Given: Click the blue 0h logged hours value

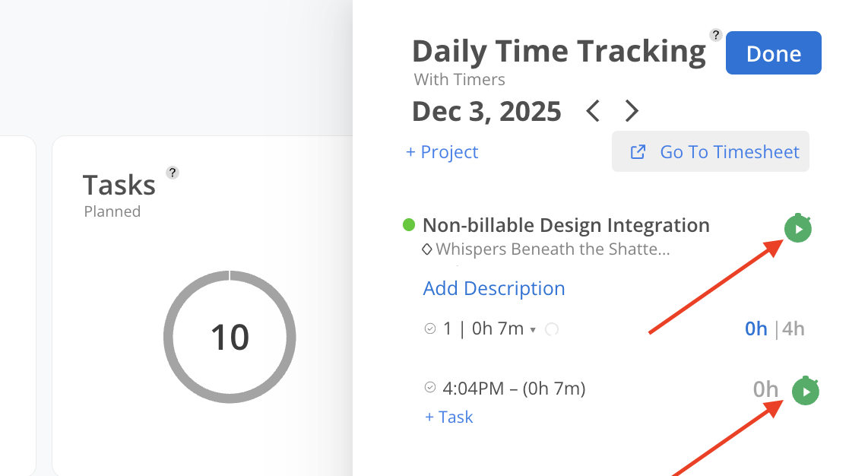Looking at the screenshot, I should click(x=756, y=329).
